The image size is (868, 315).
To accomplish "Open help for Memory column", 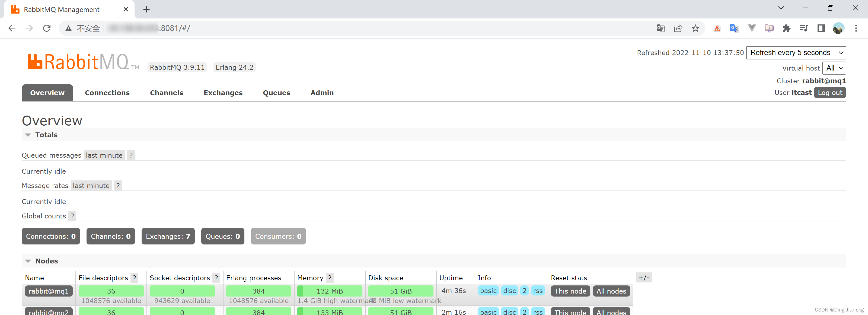I will tap(330, 278).
